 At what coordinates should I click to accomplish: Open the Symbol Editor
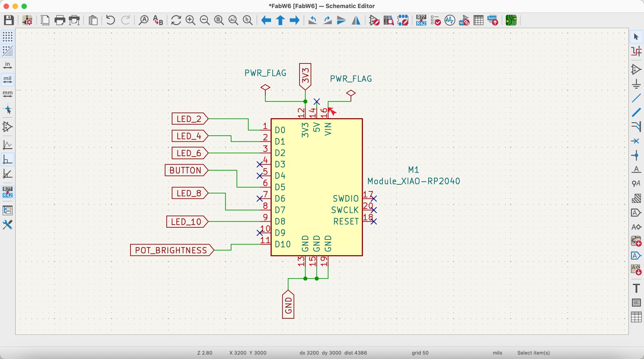(374, 20)
